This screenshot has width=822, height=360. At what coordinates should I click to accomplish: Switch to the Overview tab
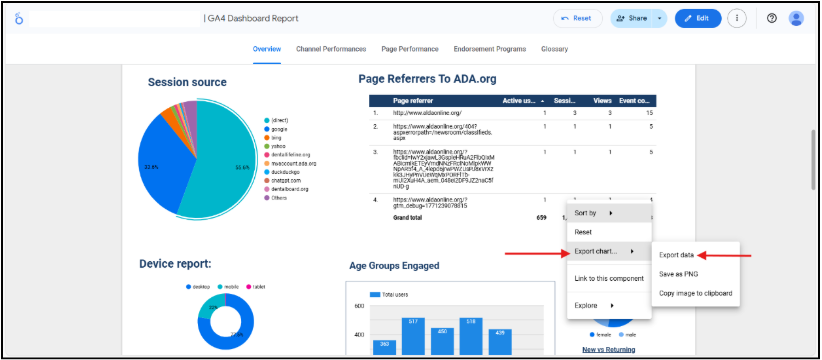point(267,49)
